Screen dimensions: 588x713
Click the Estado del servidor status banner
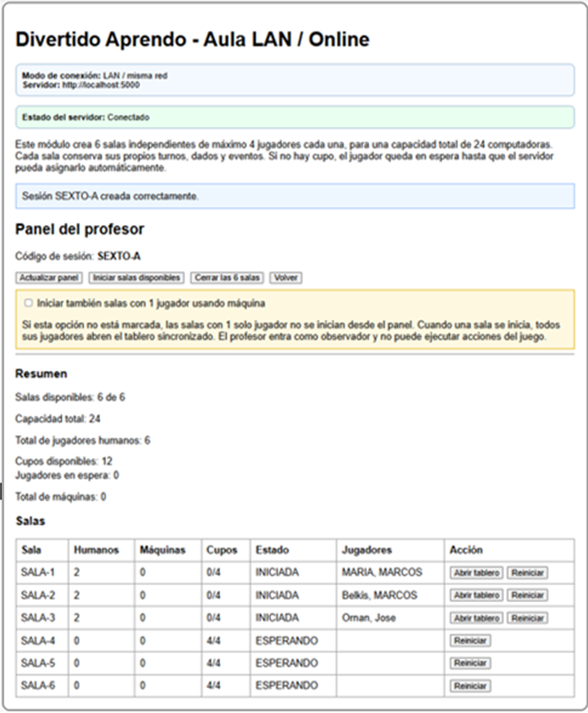coord(295,117)
